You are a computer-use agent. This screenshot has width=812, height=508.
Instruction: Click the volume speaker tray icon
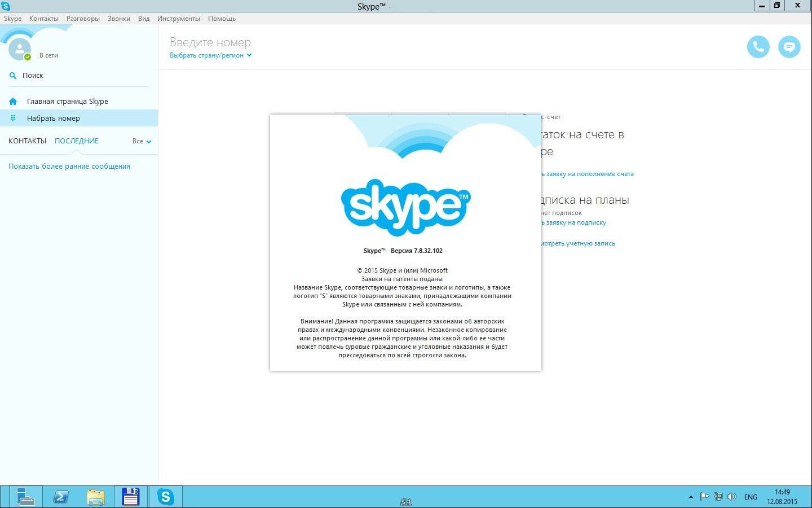pyautogui.click(x=732, y=497)
